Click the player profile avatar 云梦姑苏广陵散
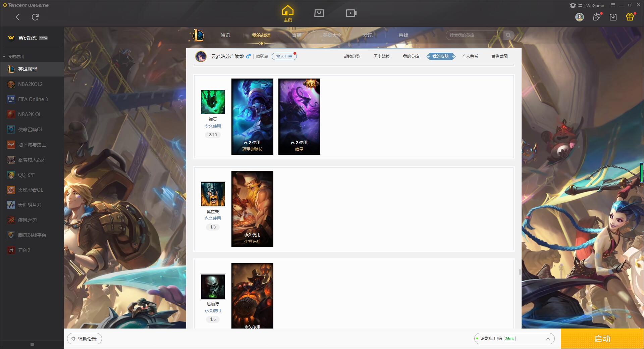 (201, 56)
